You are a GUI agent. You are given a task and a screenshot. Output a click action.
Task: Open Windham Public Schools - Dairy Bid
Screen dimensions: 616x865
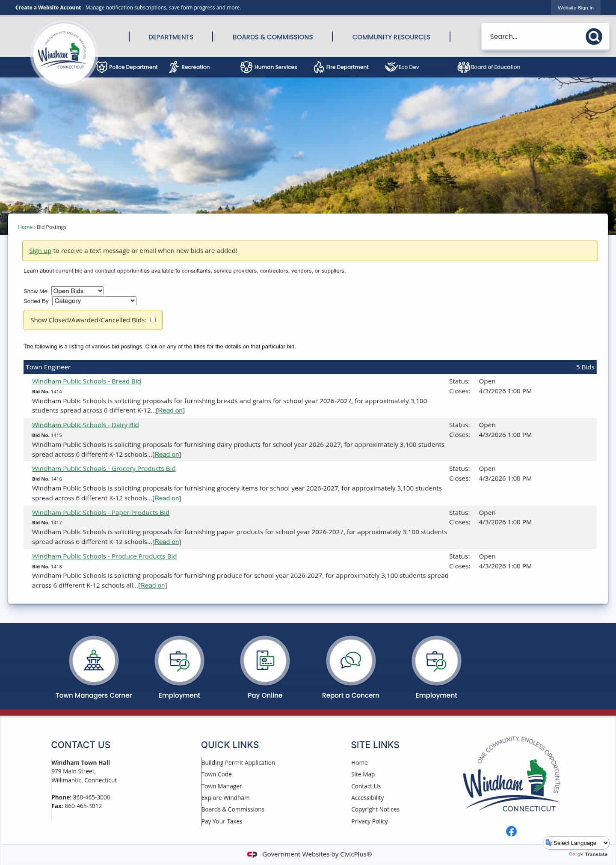click(85, 425)
